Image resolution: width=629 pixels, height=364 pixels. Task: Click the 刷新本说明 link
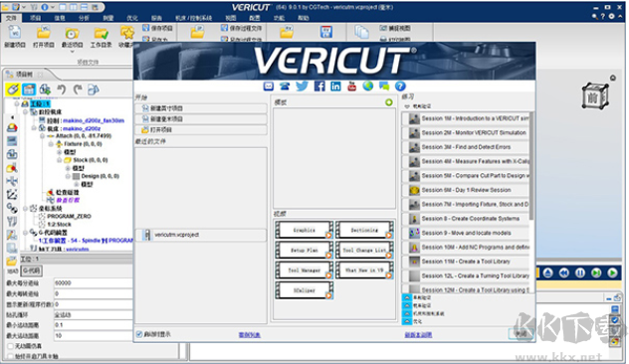418,335
